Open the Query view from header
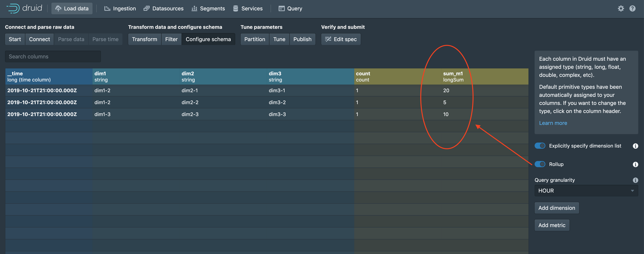The width and height of the screenshot is (644, 254). (290, 8)
